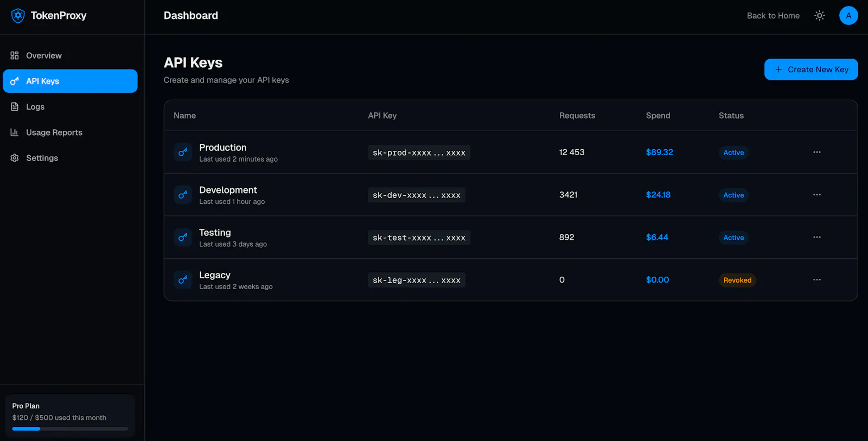
Task: Click the TokenProxy brand name
Action: (59, 16)
